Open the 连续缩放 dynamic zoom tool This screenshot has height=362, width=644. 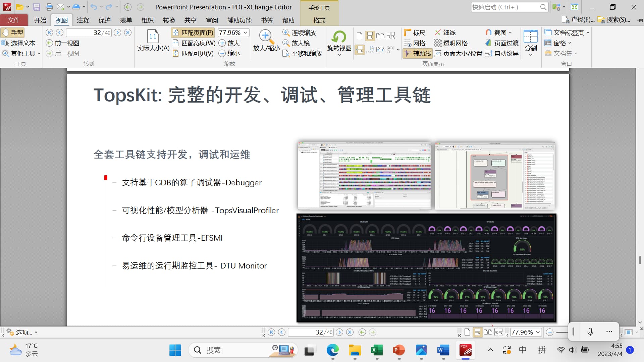coord(299,33)
